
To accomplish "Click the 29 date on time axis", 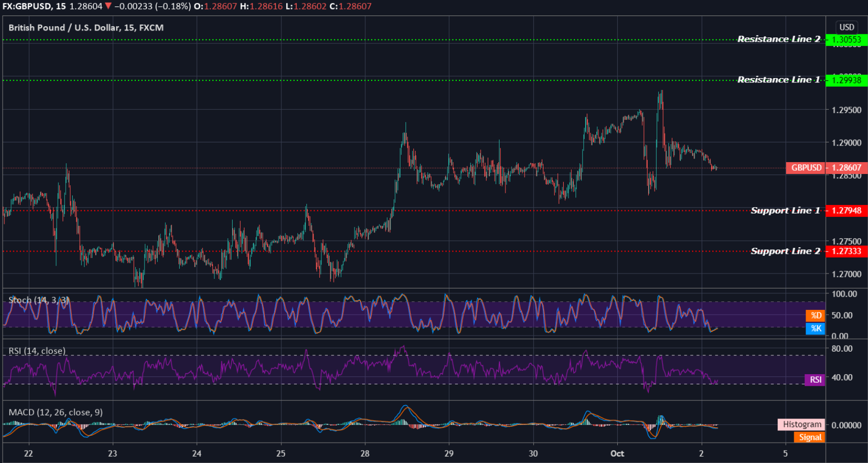I will 449,453.
